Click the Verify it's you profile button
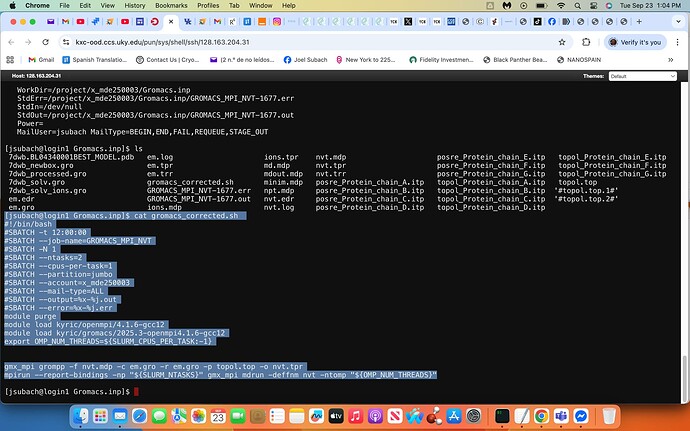690x431 pixels. [x=635, y=42]
